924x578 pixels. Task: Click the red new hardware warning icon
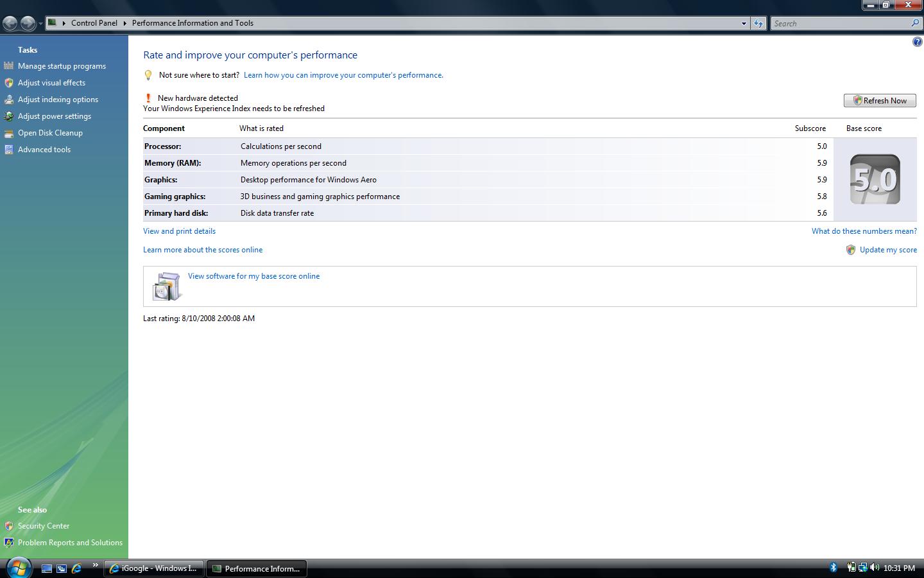[x=148, y=98]
